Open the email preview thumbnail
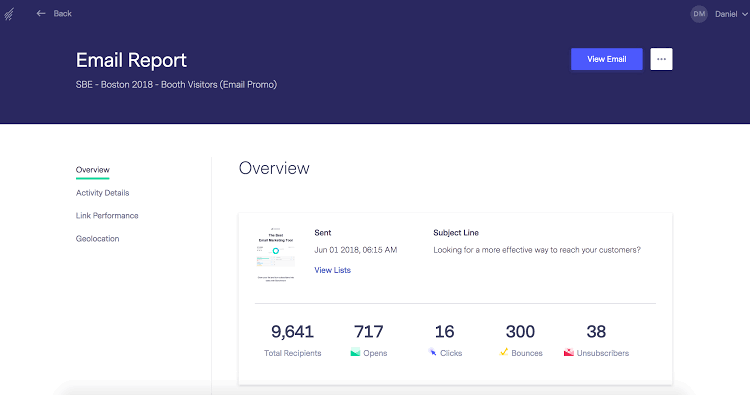The height and width of the screenshot is (395, 750). [x=276, y=254]
